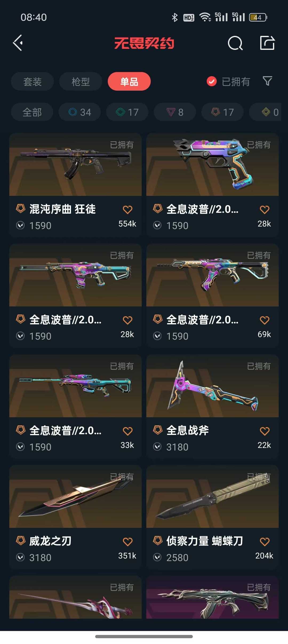Filter by green tier 17 chip
This screenshot has height=644, width=288.
[x=127, y=112]
